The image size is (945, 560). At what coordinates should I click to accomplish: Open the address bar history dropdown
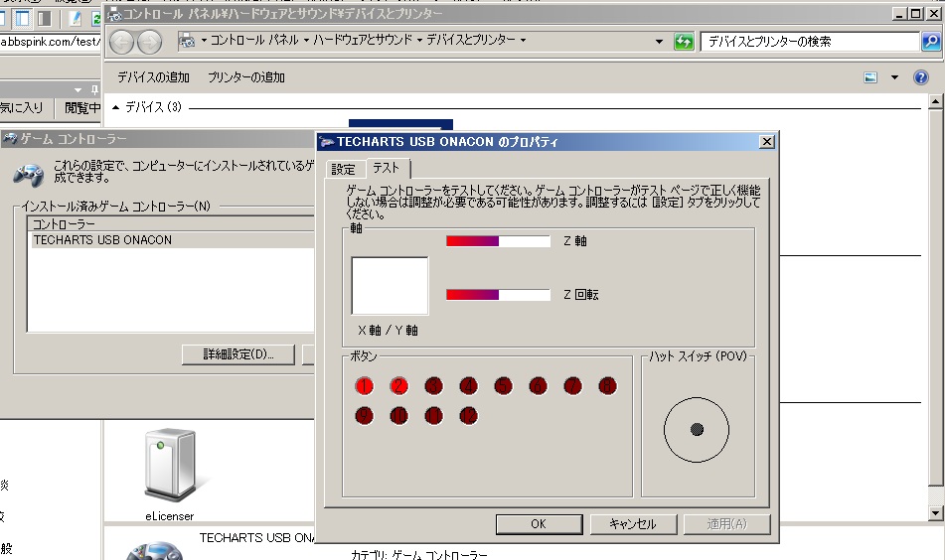pos(659,42)
